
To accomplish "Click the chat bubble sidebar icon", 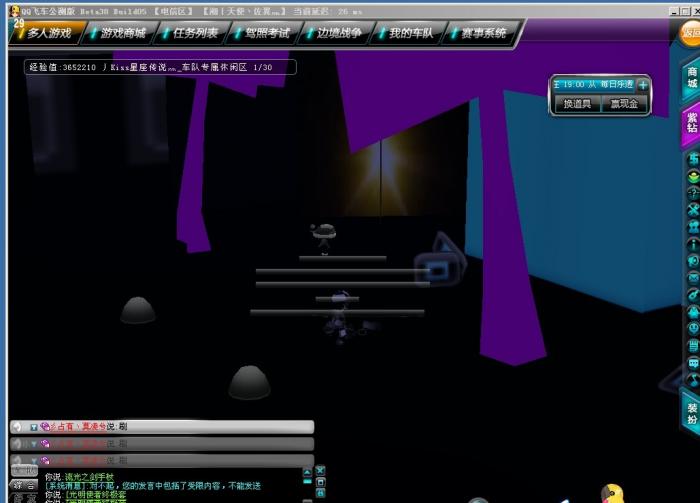I will [x=693, y=363].
